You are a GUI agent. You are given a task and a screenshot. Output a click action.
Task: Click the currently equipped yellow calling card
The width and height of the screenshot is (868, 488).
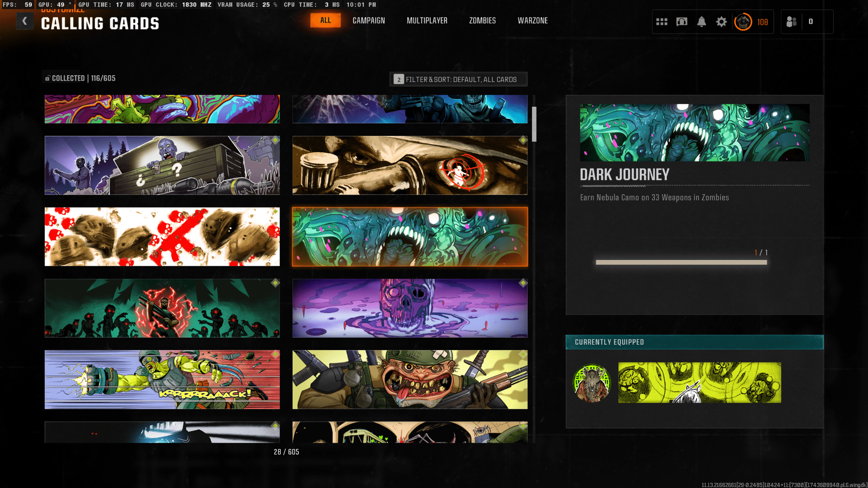click(x=699, y=382)
